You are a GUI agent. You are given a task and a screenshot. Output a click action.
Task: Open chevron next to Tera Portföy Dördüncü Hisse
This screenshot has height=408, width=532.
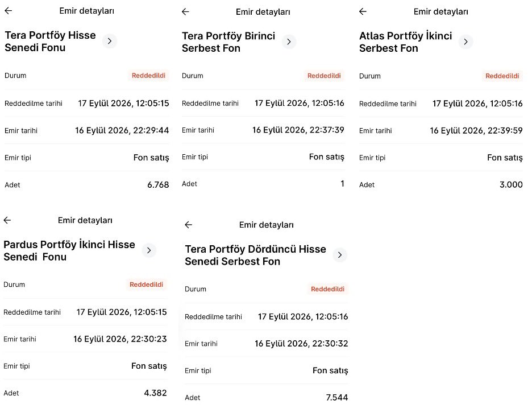pos(340,255)
